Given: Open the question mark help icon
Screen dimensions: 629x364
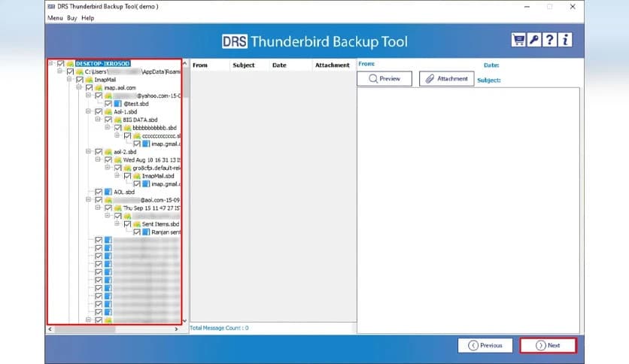Looking at the screenshot, I should pos(549,40).
